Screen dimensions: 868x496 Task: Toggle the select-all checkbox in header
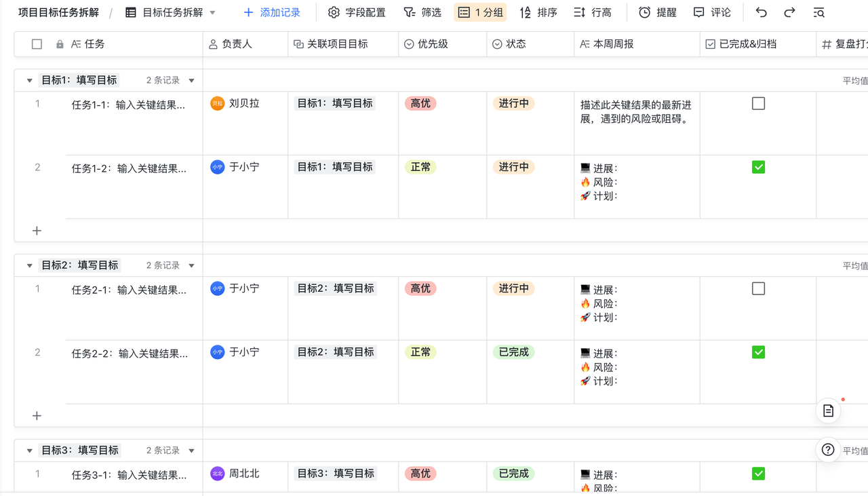pyautogui.click(x=37, y=44)
